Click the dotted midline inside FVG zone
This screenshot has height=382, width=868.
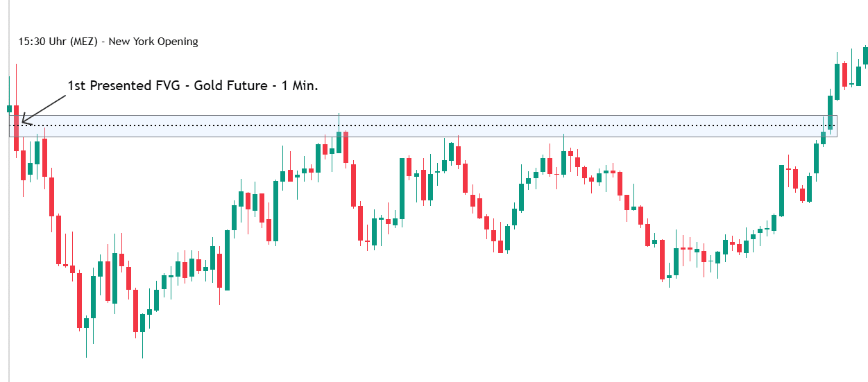[486, 125]
